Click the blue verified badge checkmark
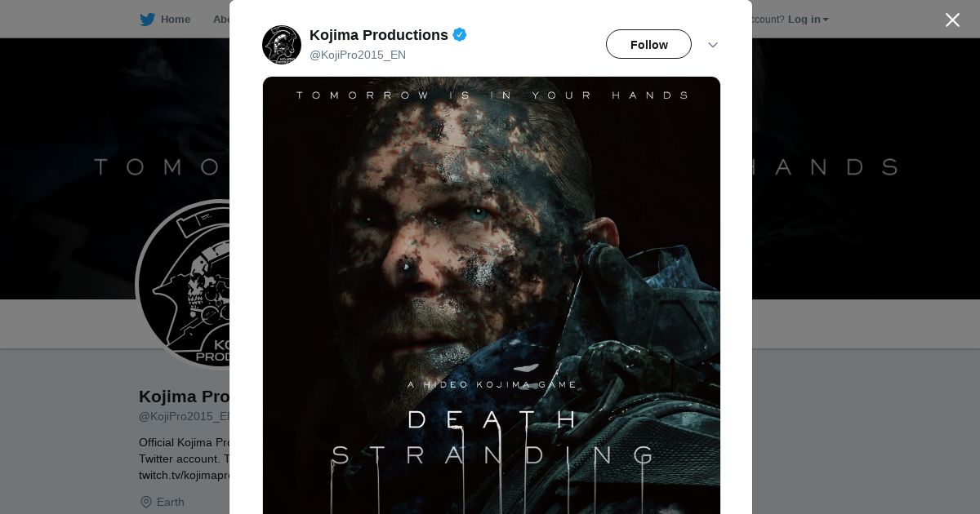The height and width of the screenshot is (514, 980). pos(460,34)
